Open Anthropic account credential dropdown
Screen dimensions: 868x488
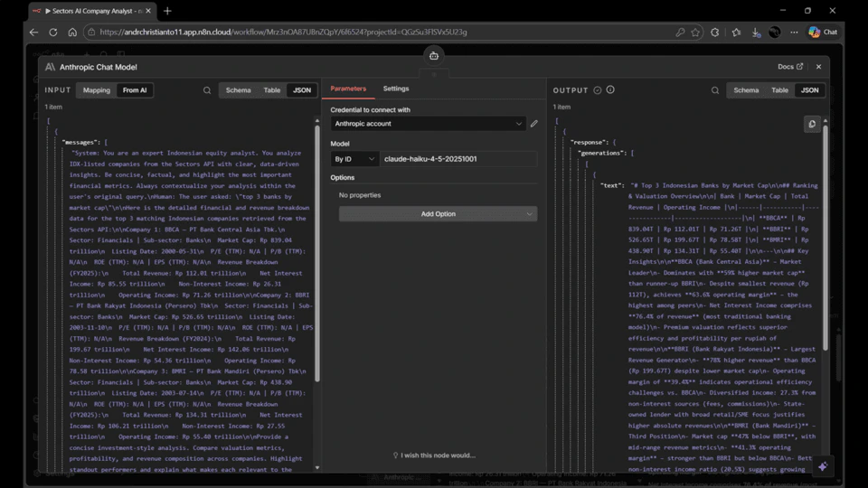click(428, 124)
